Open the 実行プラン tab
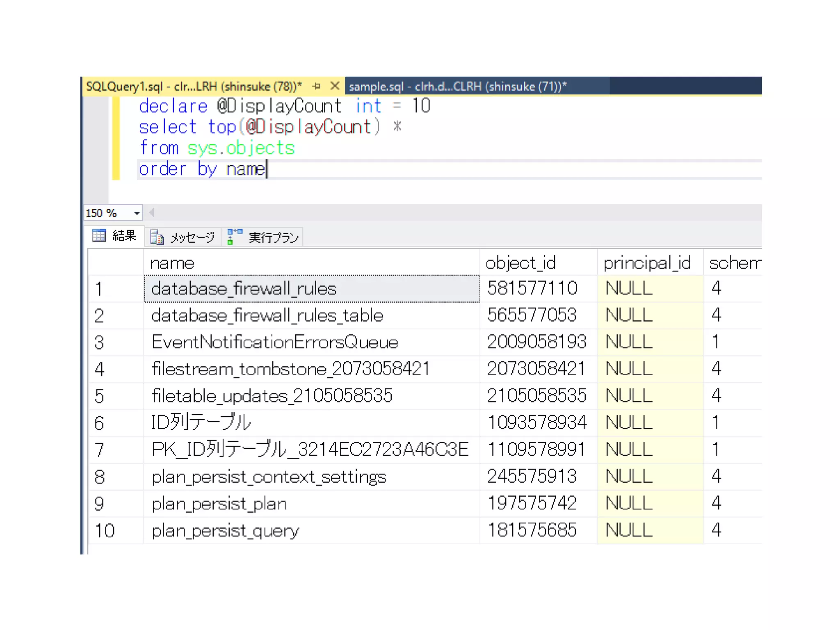Screen dimensions: 840x630 point(273,237)
